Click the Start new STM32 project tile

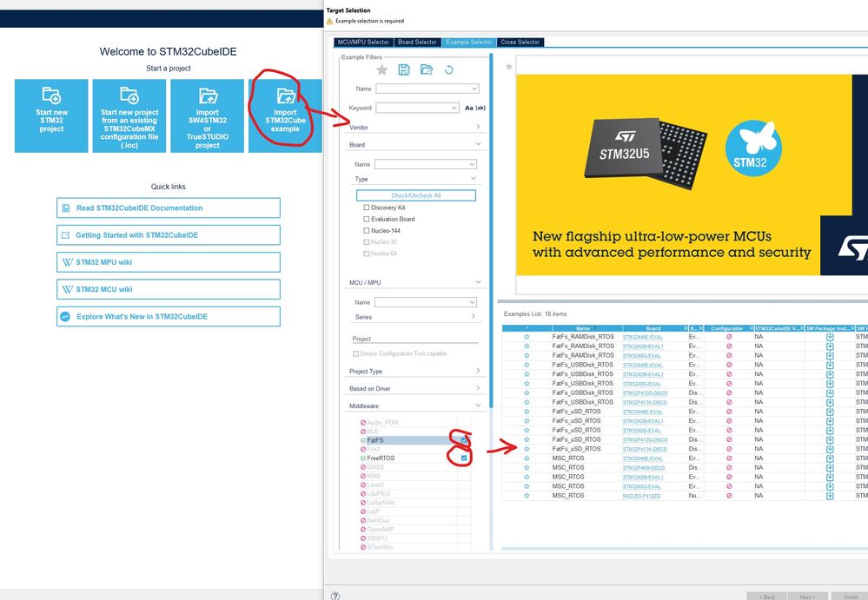51,115
